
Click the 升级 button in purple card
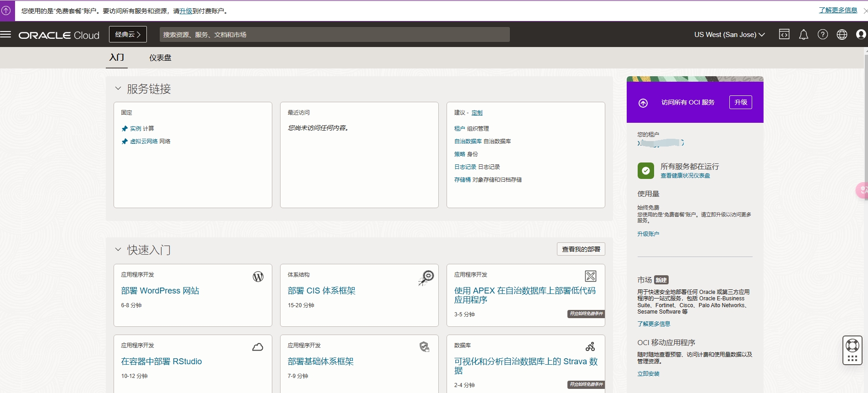pyautogui.click(x=741, y=102)
